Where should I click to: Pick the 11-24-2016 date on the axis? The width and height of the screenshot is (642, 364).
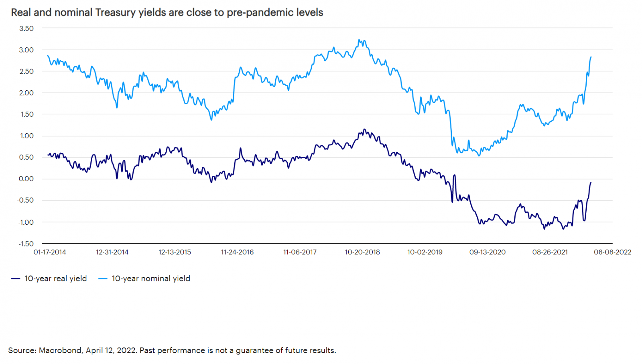238,252
